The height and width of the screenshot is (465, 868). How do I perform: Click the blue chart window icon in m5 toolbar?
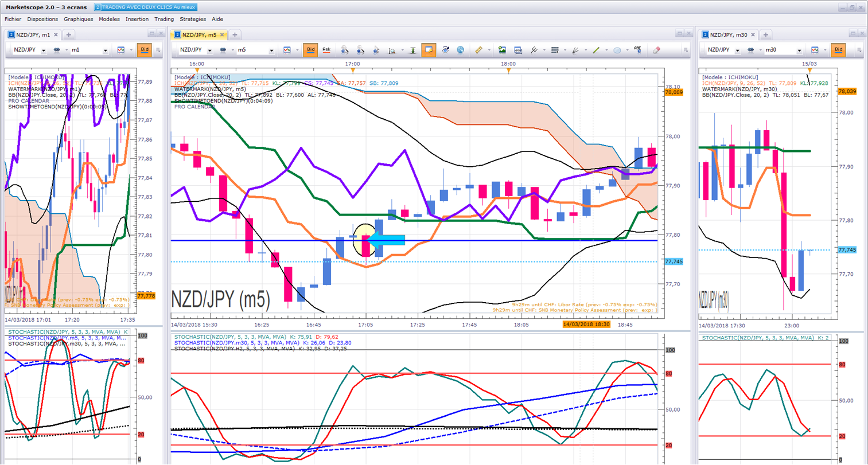pyautogui.click(x=518, y=50)
